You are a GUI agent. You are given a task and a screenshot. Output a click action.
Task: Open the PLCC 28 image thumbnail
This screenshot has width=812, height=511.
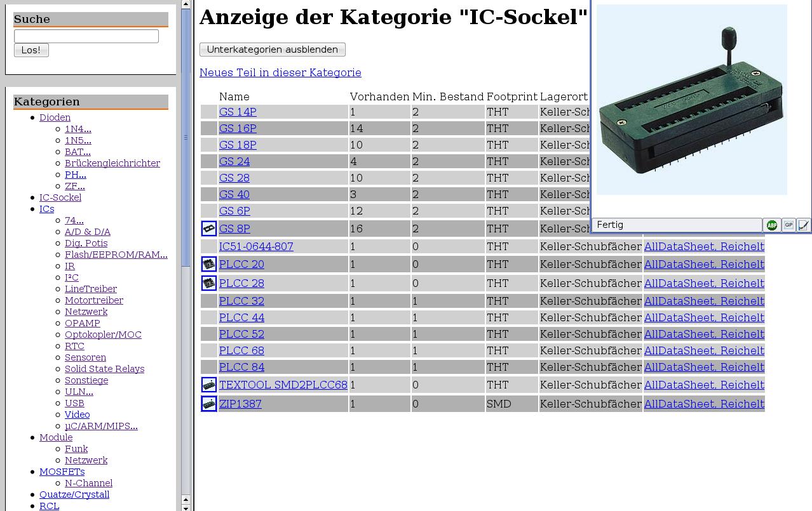click(208, 283)
